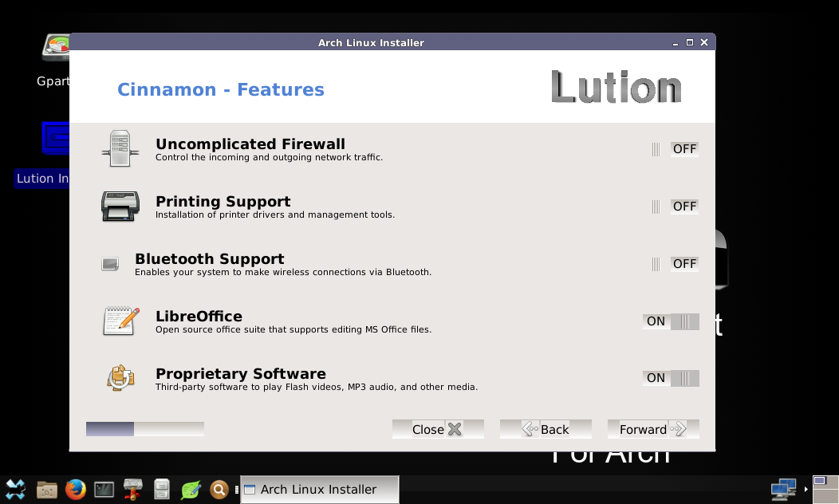This screenshot has width=839, height=504.
Task: Maximize the Arch Linux Installer window
Action: click(x=690, y=42)
